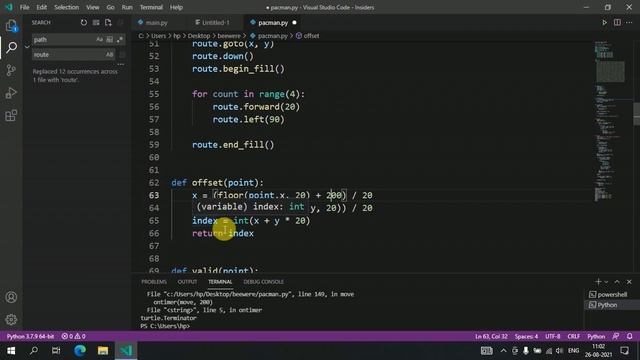The image size is (640, 360).
Task: Open the Terminal menu
Action: 151,7
